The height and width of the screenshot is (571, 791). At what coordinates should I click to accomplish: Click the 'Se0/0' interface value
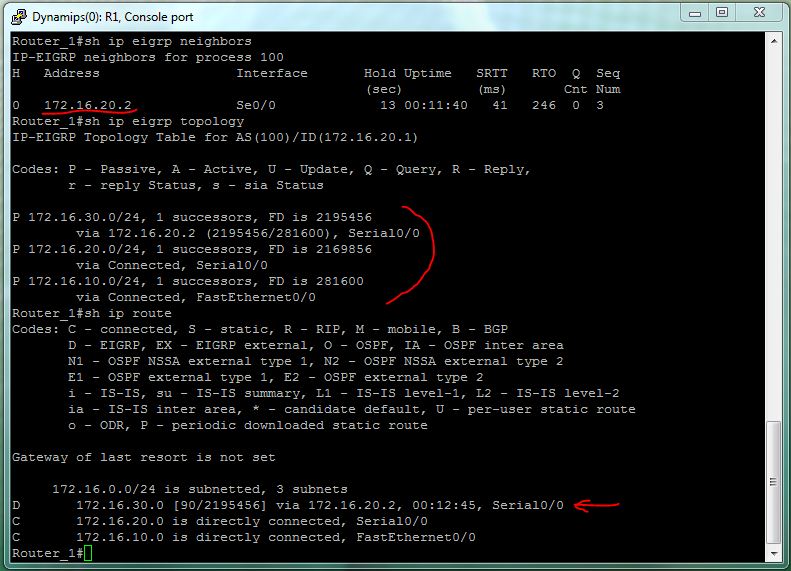tap(256, 105)
